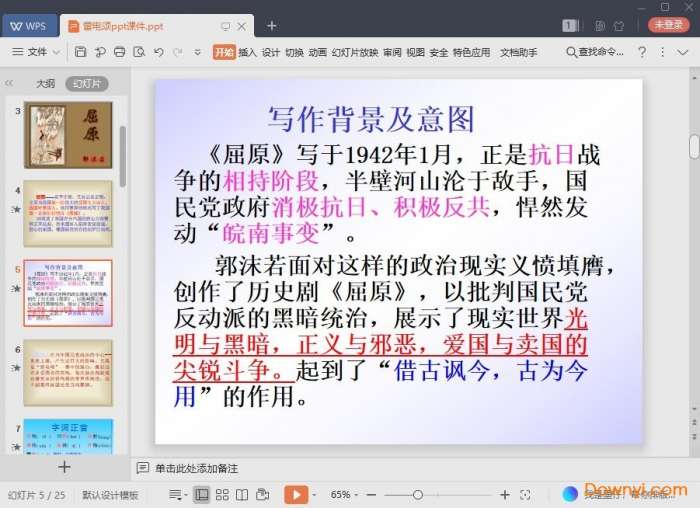This screenshot has height=508, width=700.
Task: Switch to the 切换 tab
Action: pyautogui.click(x=294, y=52)
